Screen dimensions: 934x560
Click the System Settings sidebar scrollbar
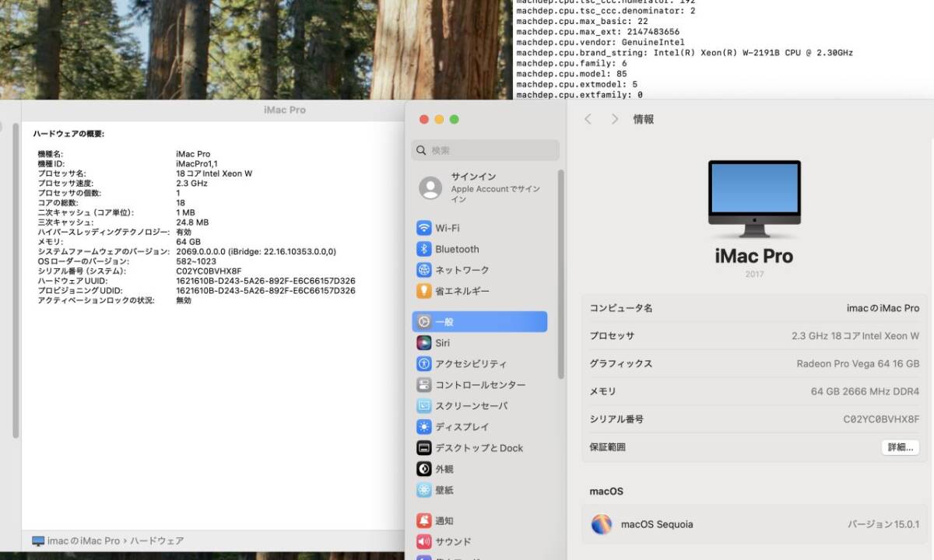pyautogui.click(x=561, y=274)
